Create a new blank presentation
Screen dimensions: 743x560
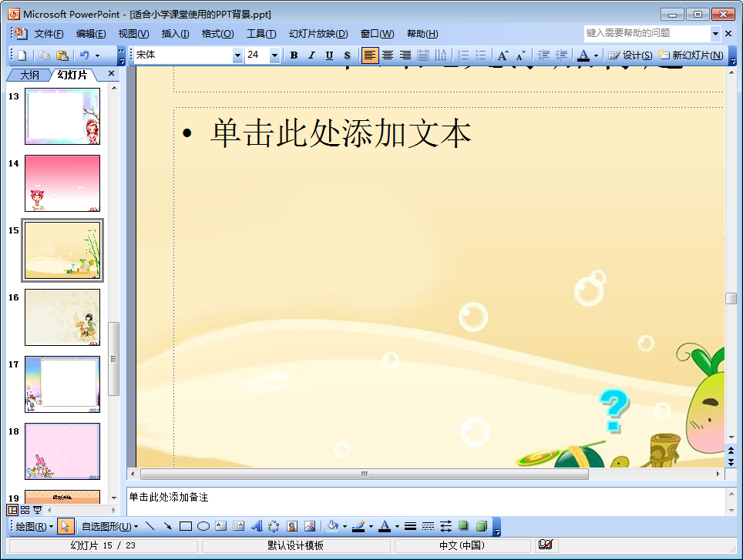click(x=22, y=55)
